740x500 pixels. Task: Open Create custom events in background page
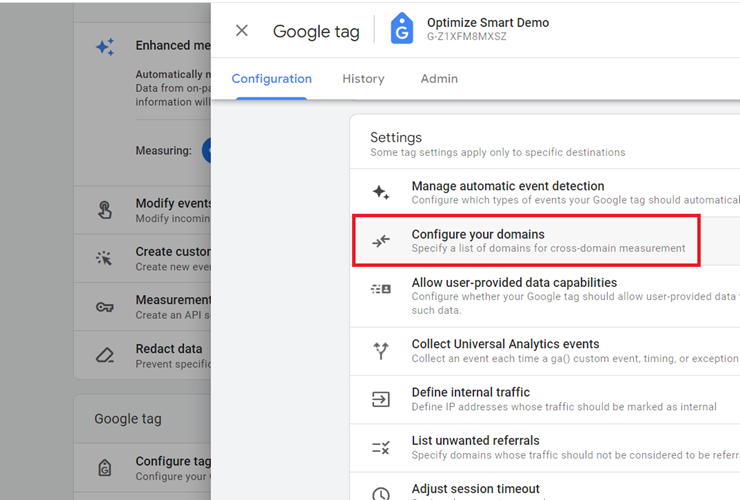click(x=143, y=259)
